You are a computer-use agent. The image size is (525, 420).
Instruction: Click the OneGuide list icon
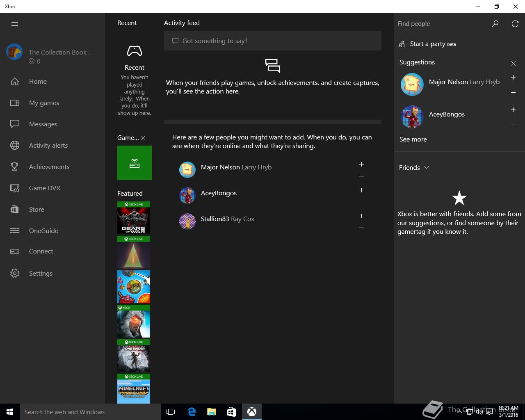[15, 231]
